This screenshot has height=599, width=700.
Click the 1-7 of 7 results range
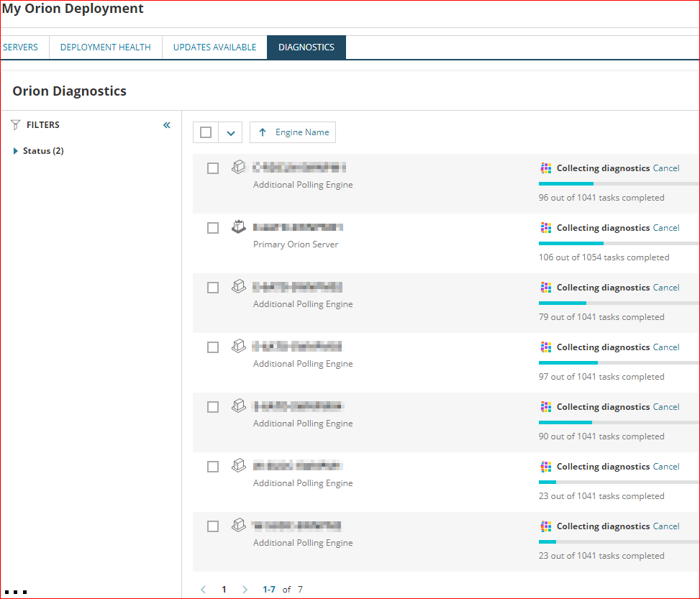(283, 589)
